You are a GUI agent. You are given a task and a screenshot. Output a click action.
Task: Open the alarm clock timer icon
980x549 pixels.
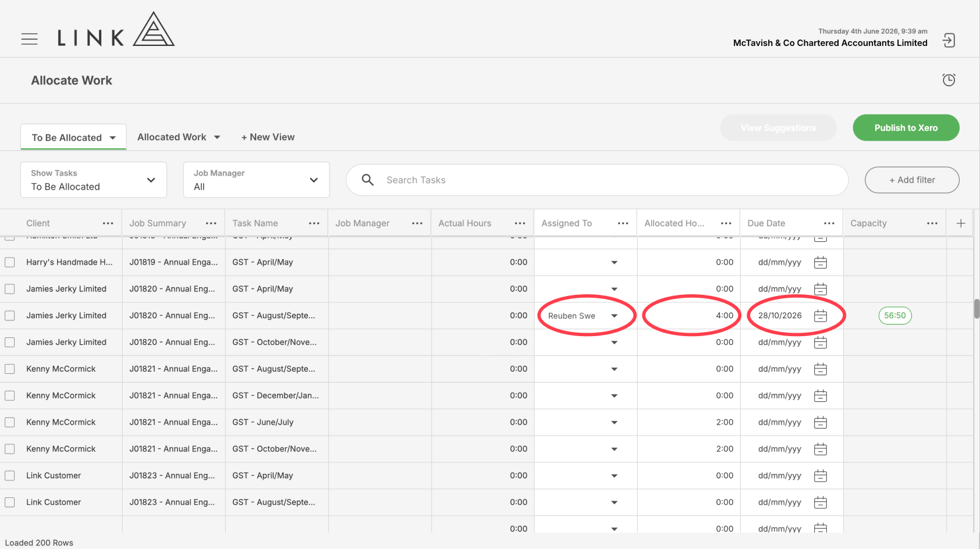949,80
